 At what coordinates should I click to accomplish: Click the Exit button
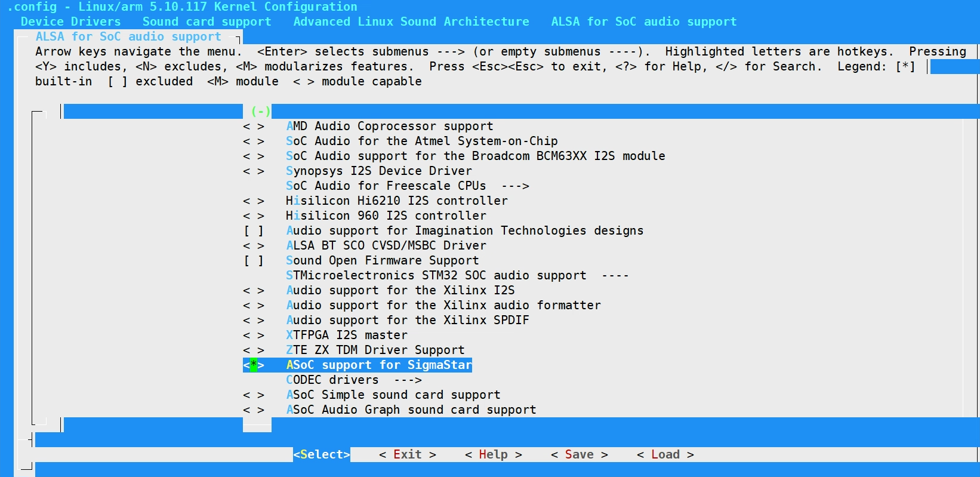(408, 454)
